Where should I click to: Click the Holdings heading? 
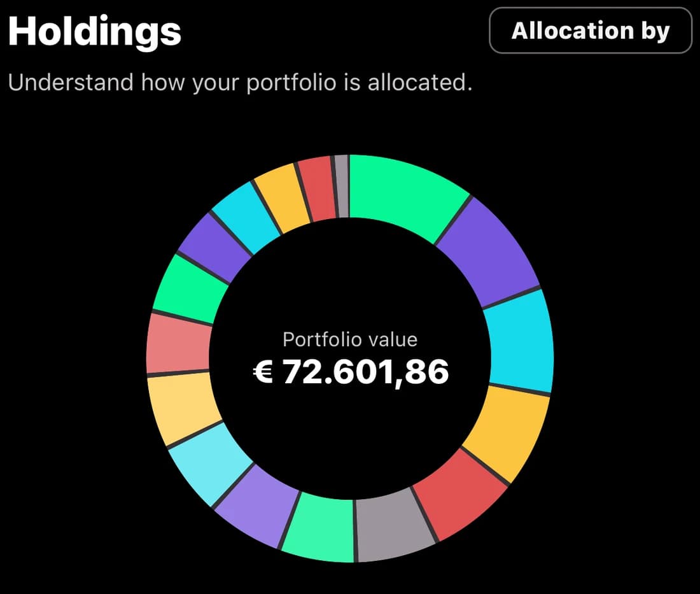click(x=95, y=31)
